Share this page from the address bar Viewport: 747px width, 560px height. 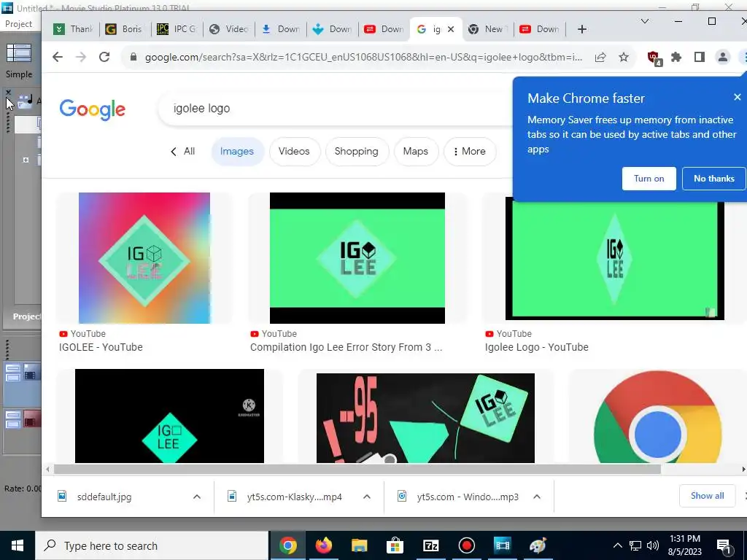coord(600,57)
